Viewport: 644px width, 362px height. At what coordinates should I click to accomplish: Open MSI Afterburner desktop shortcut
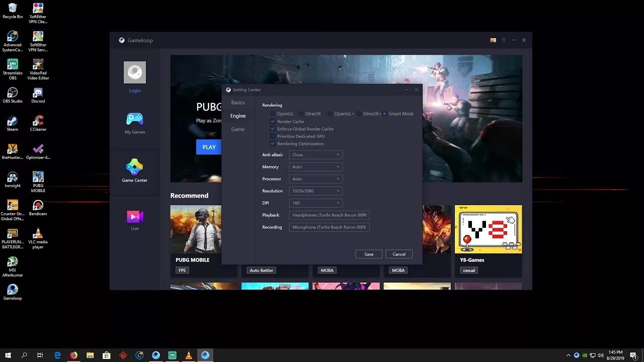13,266
